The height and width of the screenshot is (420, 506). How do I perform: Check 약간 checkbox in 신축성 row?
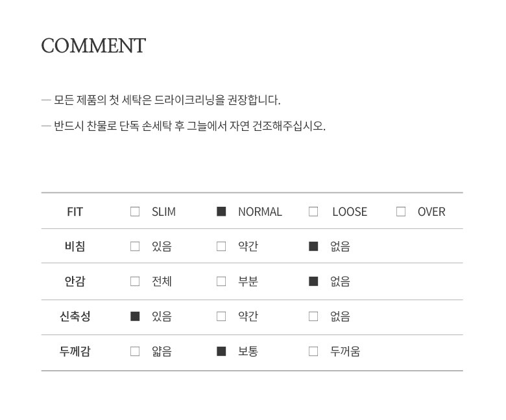click(221, 316)
